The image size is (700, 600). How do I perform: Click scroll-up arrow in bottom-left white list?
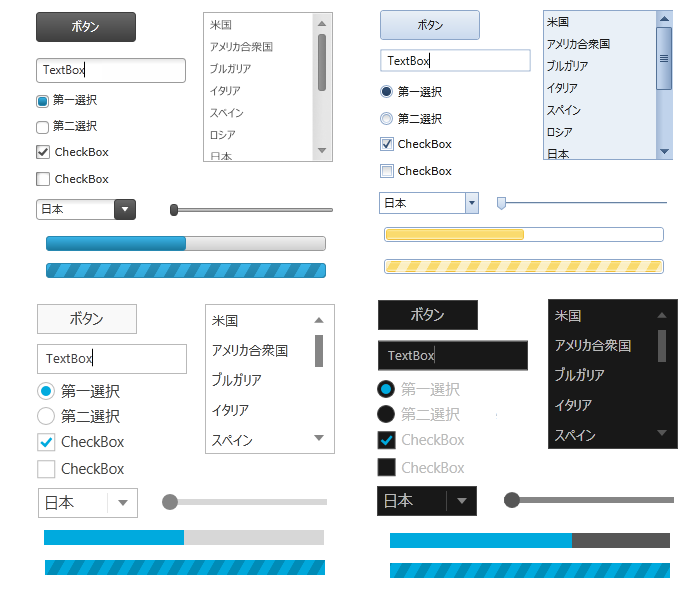click(x=319, y=320)
